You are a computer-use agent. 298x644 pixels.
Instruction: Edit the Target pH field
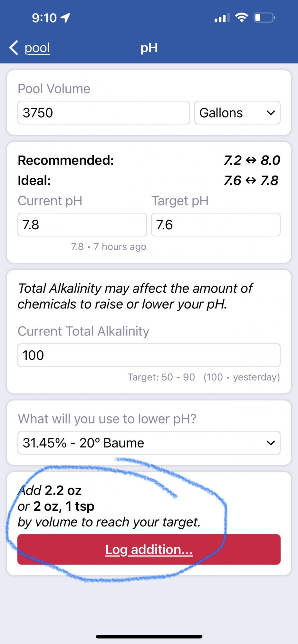point(216,224)
